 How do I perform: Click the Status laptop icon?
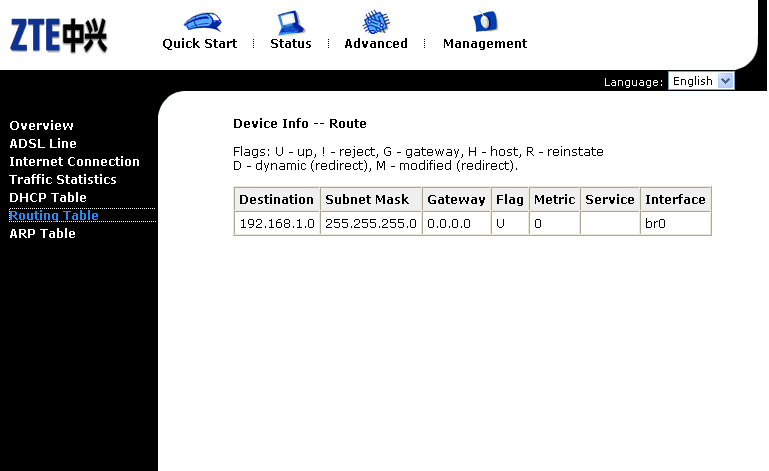coord(290,22)
